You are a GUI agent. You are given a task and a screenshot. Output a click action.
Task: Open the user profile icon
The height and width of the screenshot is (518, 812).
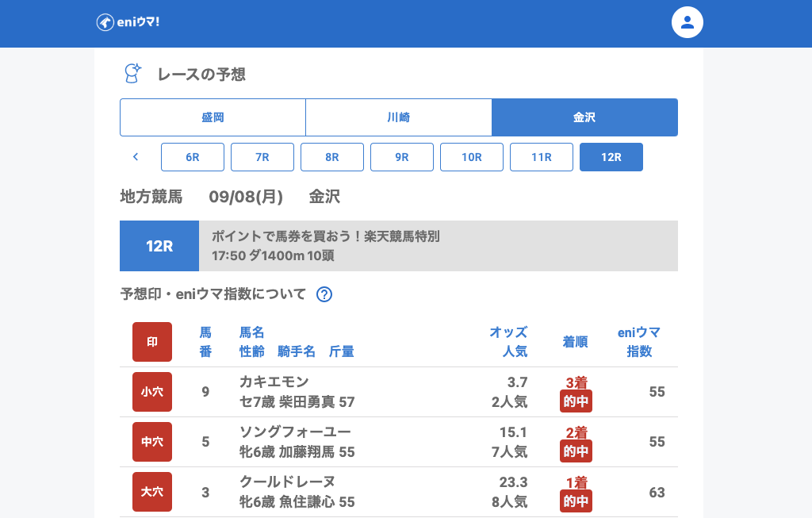tap(688, 22)
